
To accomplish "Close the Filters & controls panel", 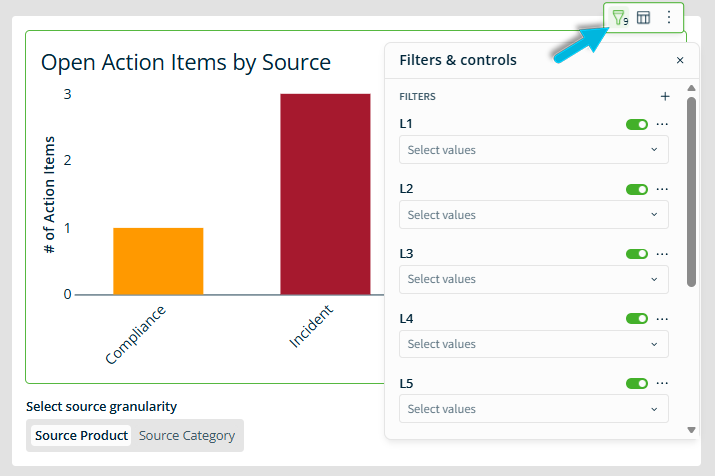I will (680, 60).
